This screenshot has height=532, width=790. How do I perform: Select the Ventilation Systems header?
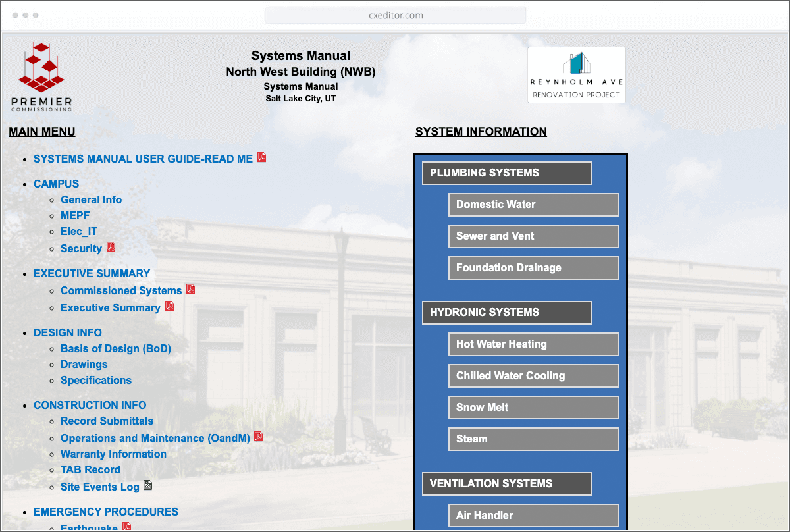tap(507, 484)
